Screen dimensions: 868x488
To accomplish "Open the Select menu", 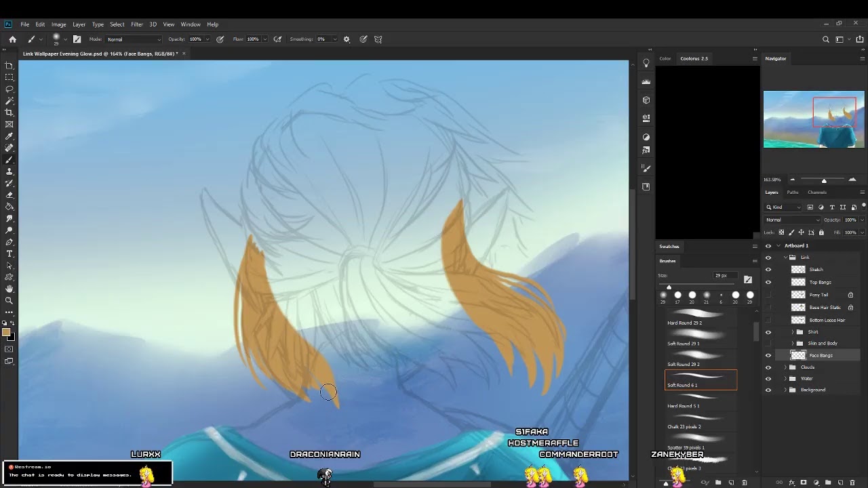I will pyautogui.click(x=117, y=24).
